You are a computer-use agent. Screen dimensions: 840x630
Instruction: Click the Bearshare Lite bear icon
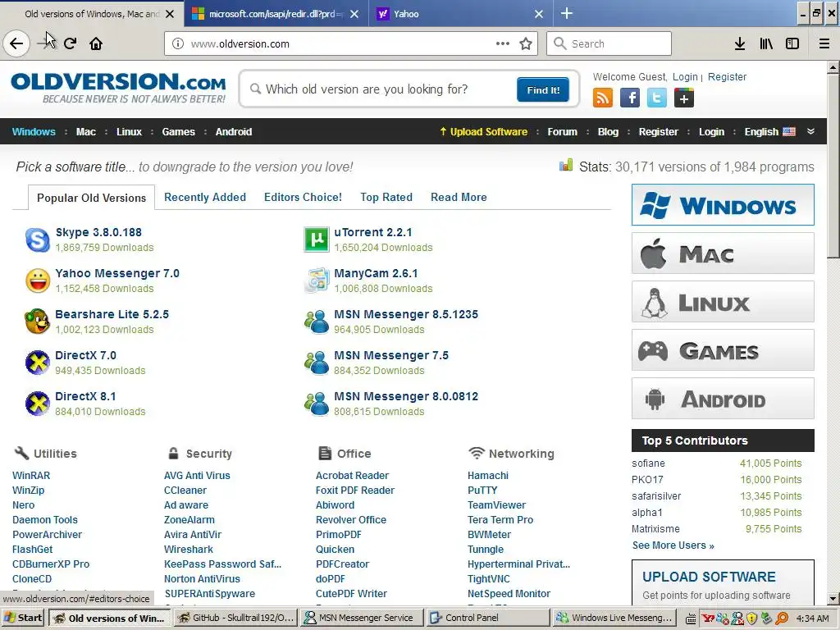38,322
